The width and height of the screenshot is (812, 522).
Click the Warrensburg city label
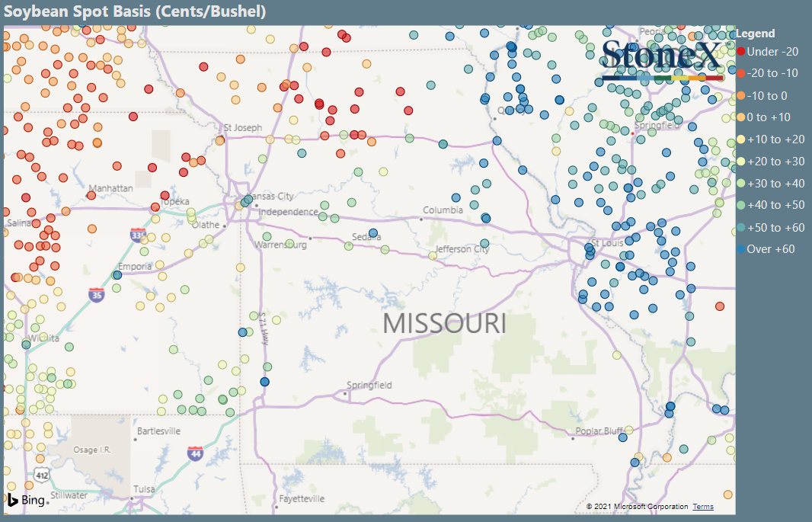click(x=280, y=245)
